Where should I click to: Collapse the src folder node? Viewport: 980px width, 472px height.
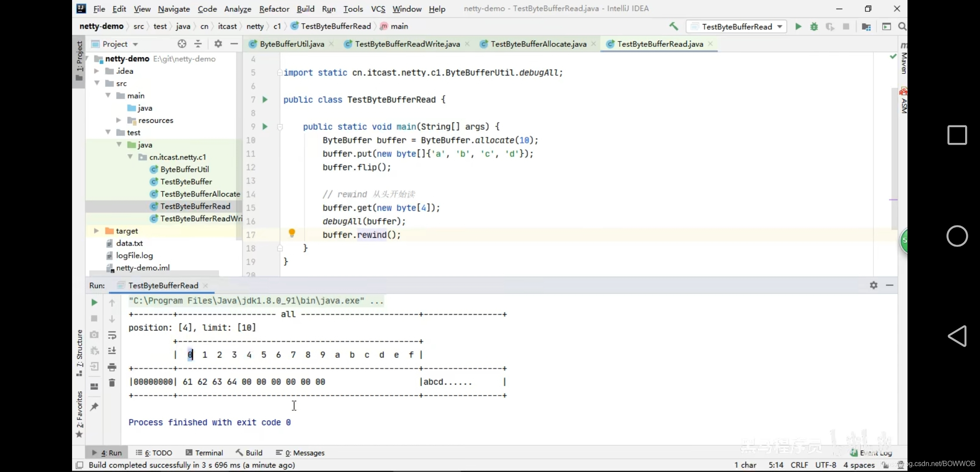click(x=97, y=83)
